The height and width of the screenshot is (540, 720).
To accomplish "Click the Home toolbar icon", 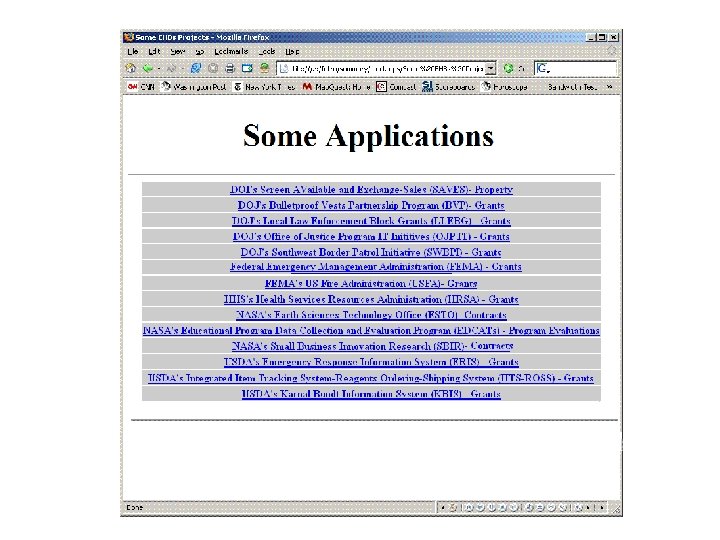I will pyautogui.click(x=131, y=68).
